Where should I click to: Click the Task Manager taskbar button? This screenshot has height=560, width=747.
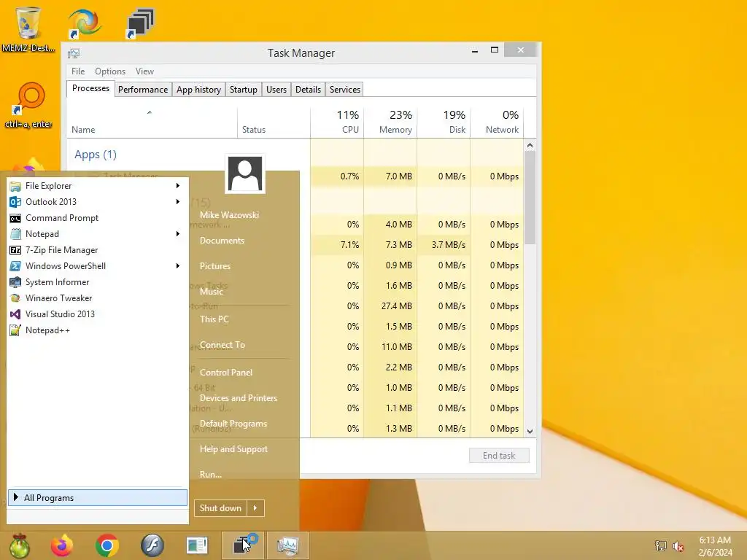(287, 545)
